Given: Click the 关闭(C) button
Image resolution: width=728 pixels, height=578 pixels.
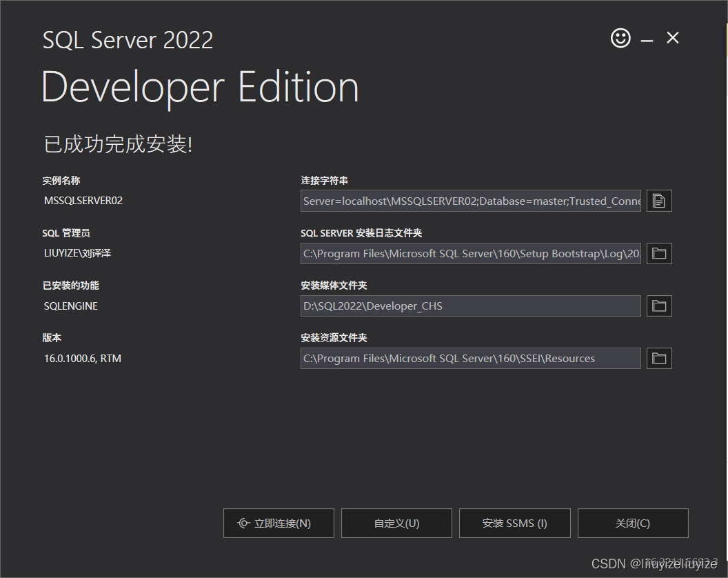Looking at the screenshot, I should tap(633, 524).
